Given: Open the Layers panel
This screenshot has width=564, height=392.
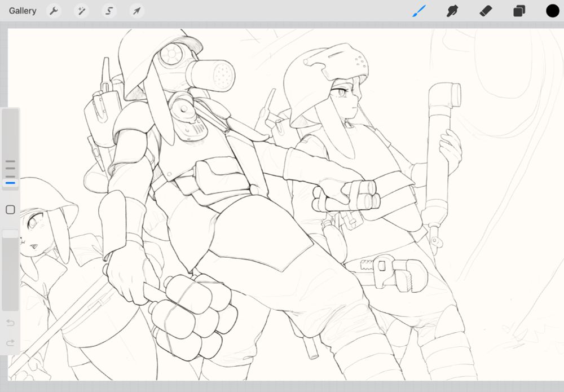Looking at the screenshot, I should (519, 11).
